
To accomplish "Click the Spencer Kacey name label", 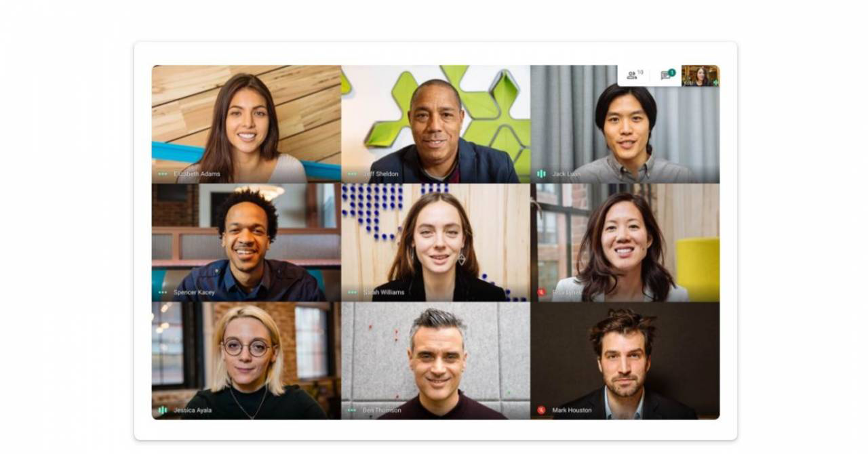I will pos(194,292).
